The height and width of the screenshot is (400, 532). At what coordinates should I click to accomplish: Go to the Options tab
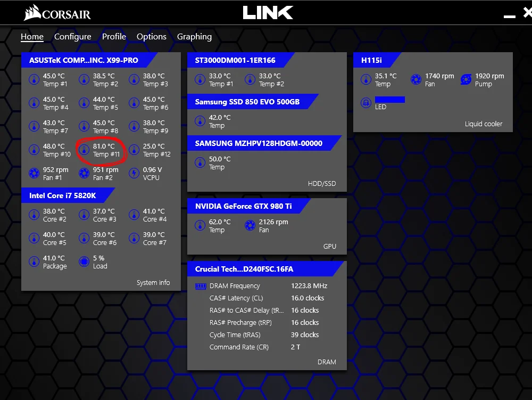point(151,37)
